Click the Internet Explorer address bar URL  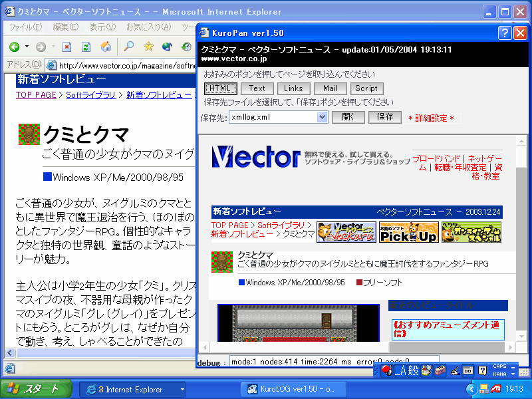click(x=128, y=65)
